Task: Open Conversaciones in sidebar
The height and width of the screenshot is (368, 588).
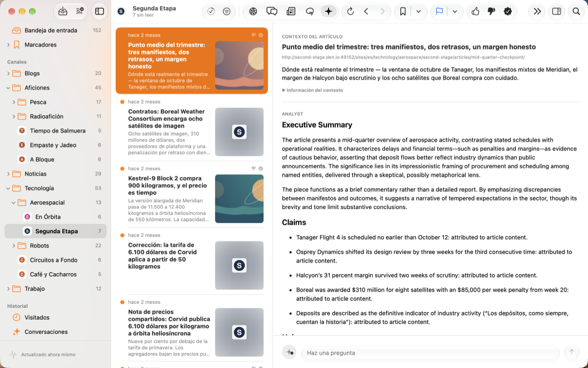Action: 56,332
